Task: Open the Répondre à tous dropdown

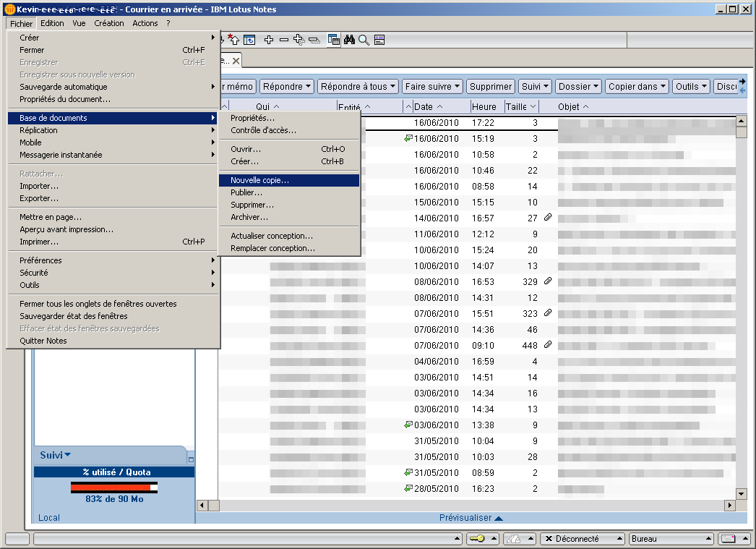Action: click(358, 86)
